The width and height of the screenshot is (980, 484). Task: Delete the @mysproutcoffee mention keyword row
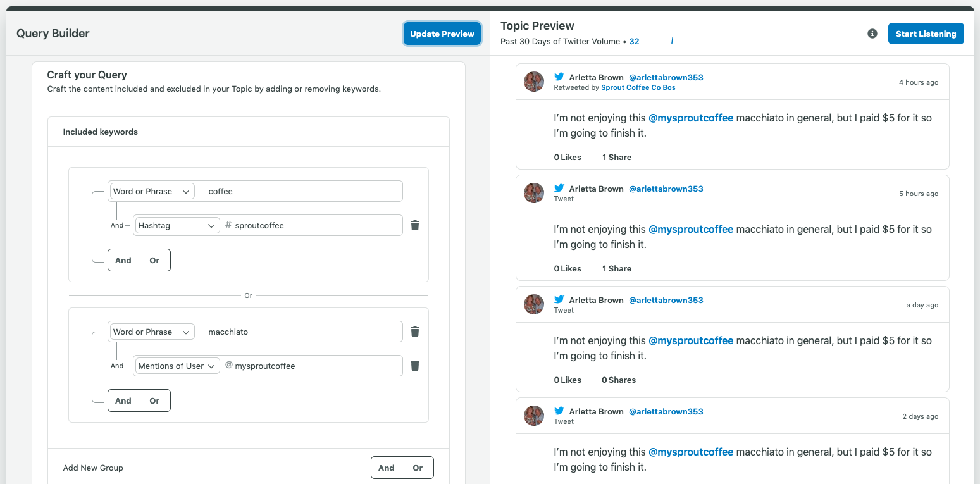(415, 366)
